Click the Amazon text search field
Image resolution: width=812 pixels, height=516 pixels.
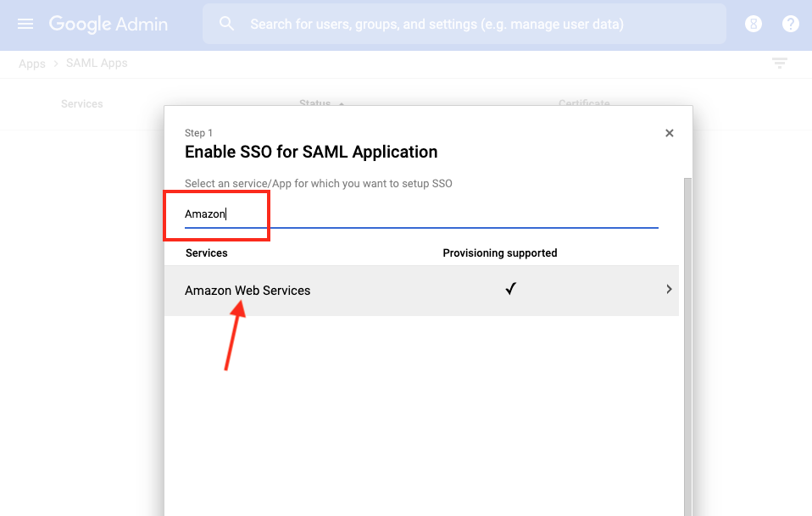point(421,214)
